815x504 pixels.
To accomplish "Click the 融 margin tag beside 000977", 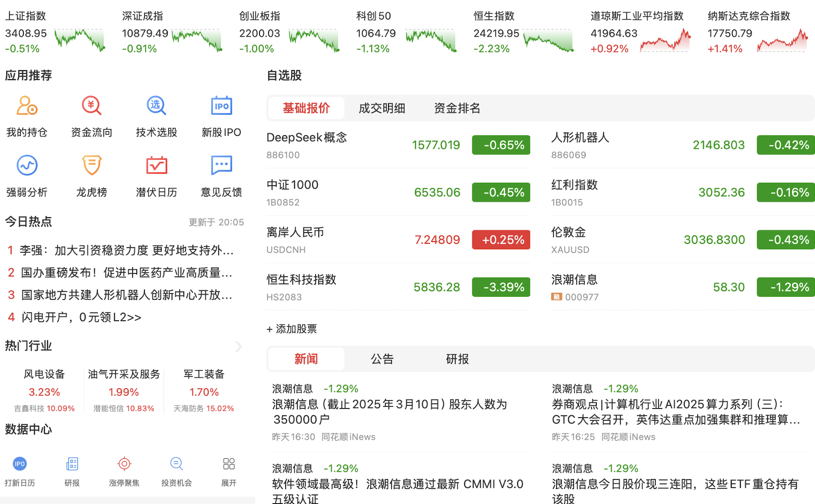I will [x=556, y=297].
